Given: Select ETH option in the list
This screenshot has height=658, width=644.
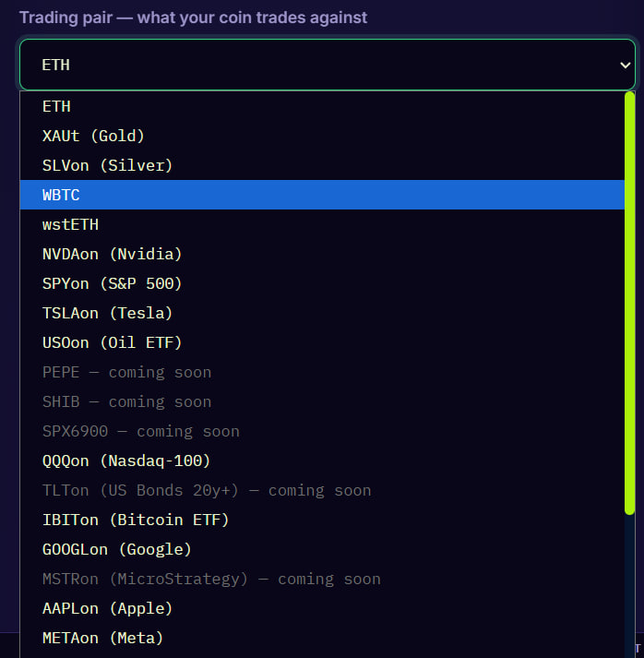Looking at the screenshot, I should [x=322, y=106].
